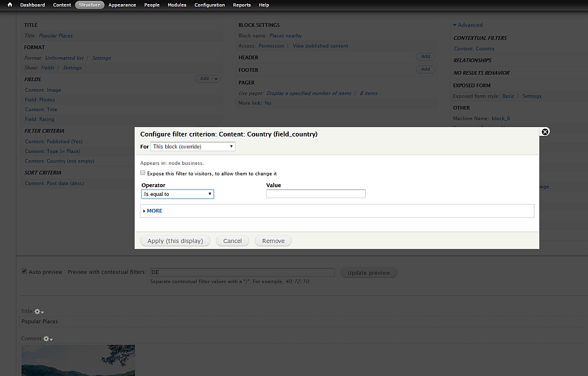Viewport: 588px width, 376px height.
Task: Click the home icon in admin toolbar
Action: (x=9, y=5)
